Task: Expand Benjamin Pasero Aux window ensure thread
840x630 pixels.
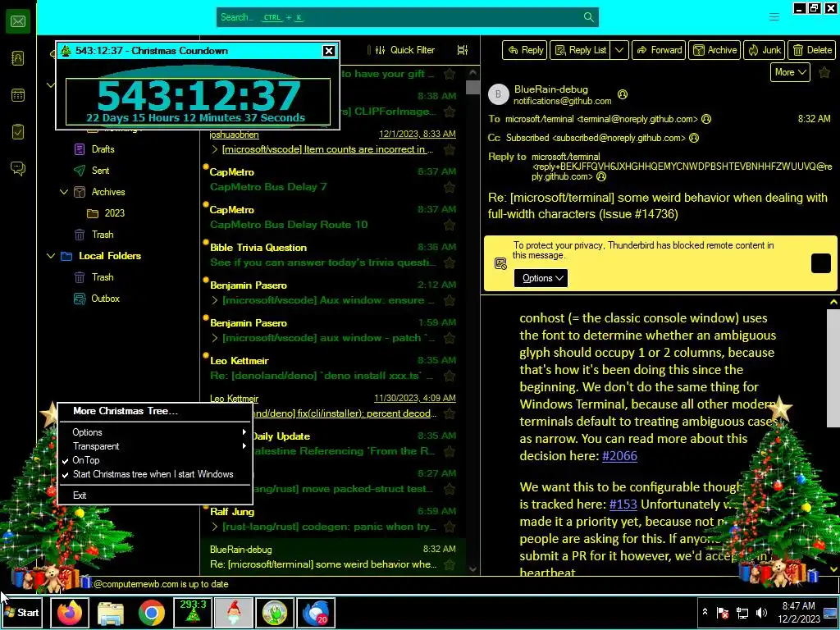Action: coord(215,300)
